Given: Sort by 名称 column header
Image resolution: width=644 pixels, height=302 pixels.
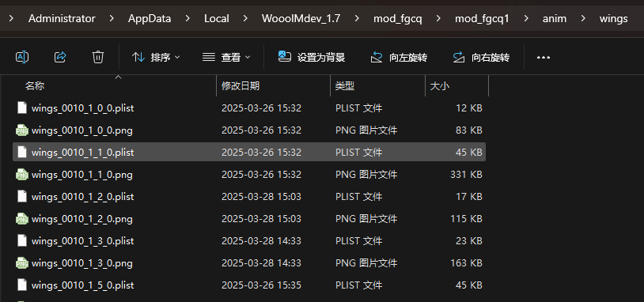Looking at the screenshot, I should point(35,85).
